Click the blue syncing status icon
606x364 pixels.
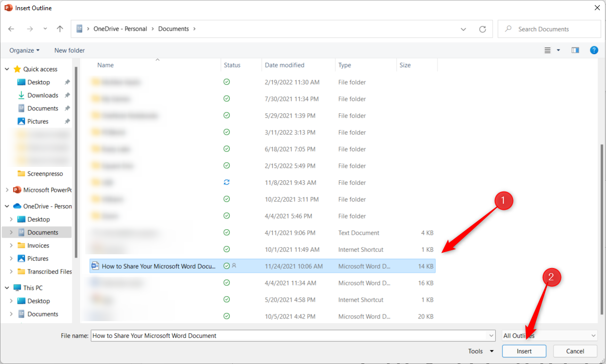(226, 182)
